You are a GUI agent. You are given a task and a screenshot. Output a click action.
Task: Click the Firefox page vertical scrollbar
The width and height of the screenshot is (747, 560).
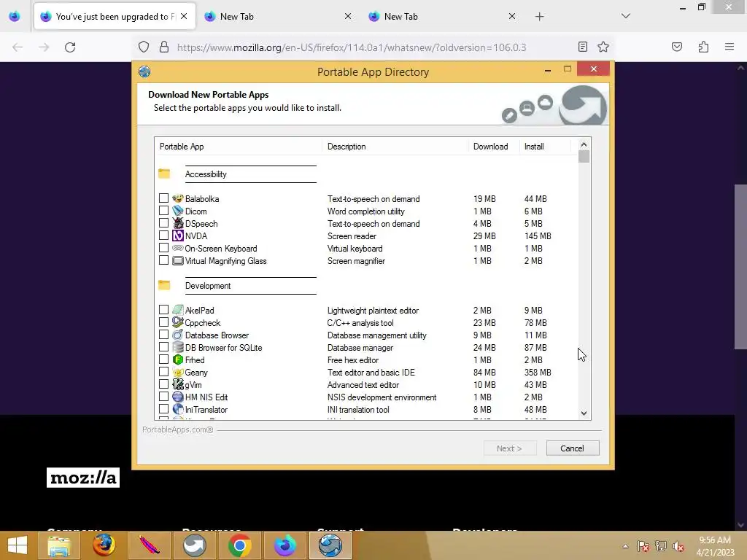[x=740, y=267]
